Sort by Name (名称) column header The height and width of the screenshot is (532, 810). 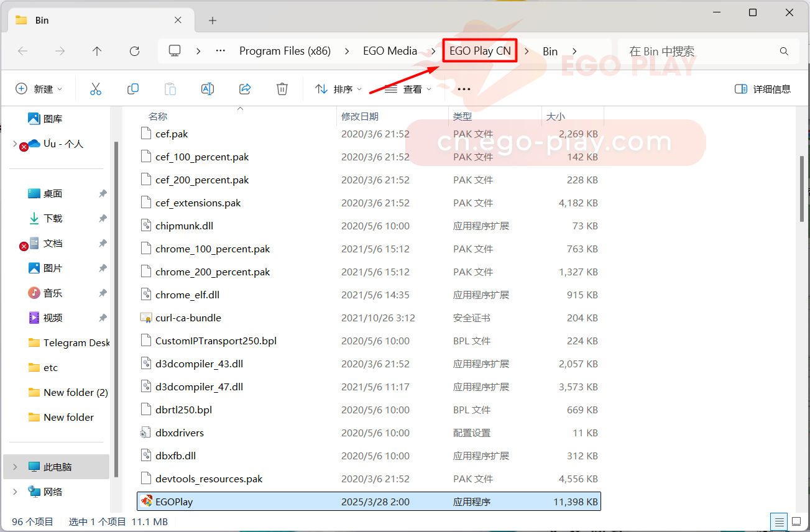[x=158, y=116]
